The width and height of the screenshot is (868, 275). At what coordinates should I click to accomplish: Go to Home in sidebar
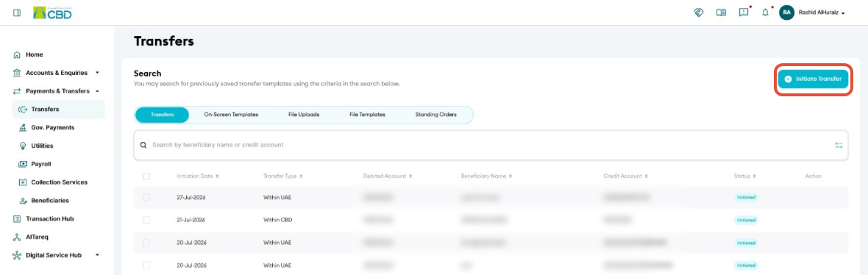click(35, 54)
